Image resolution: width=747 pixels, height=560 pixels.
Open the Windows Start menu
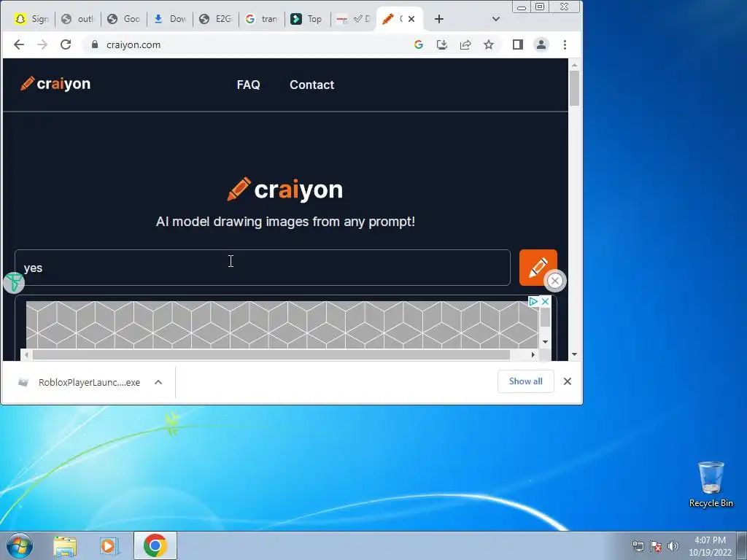coord(20,545)
